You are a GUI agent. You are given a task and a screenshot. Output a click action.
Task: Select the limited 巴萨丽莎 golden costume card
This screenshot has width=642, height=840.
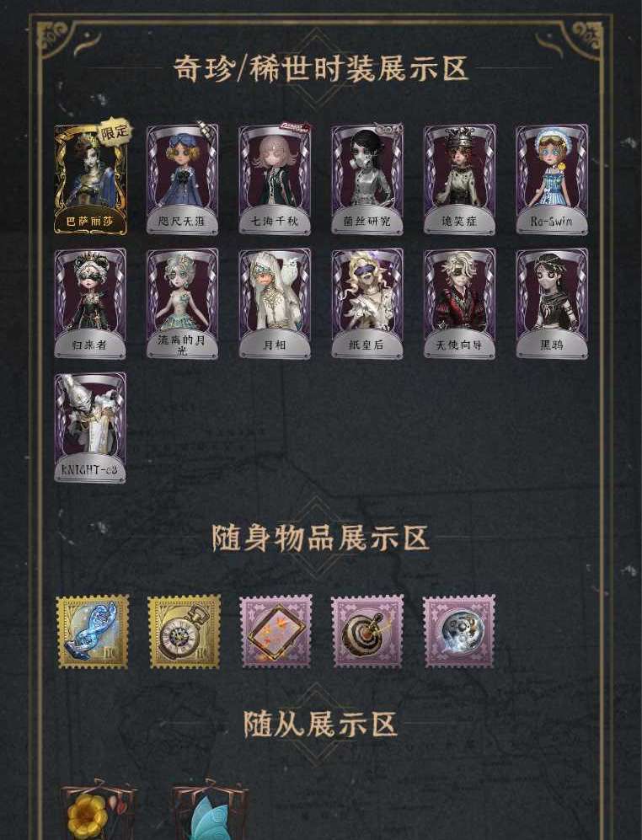90,179
